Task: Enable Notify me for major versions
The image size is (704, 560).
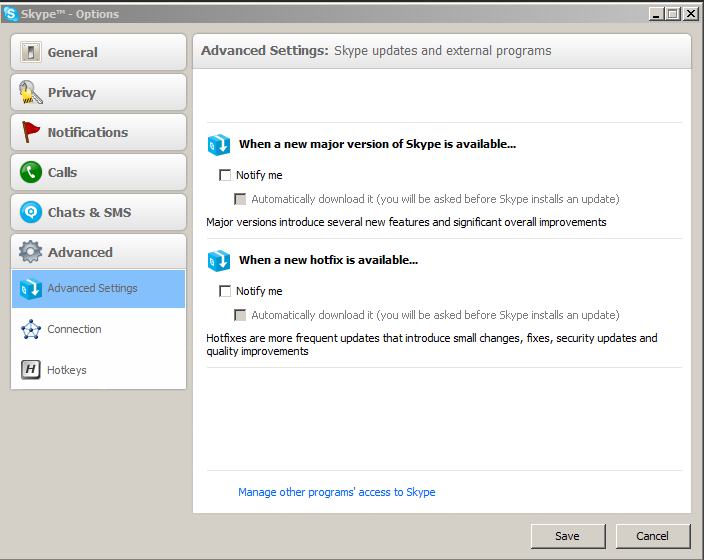Action: tap(225, 175)
